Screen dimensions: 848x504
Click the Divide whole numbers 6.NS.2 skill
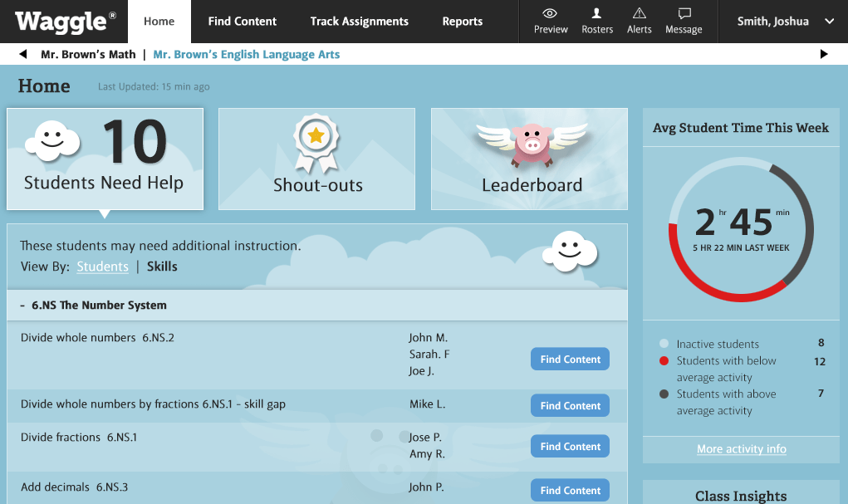tap(97, 338)
